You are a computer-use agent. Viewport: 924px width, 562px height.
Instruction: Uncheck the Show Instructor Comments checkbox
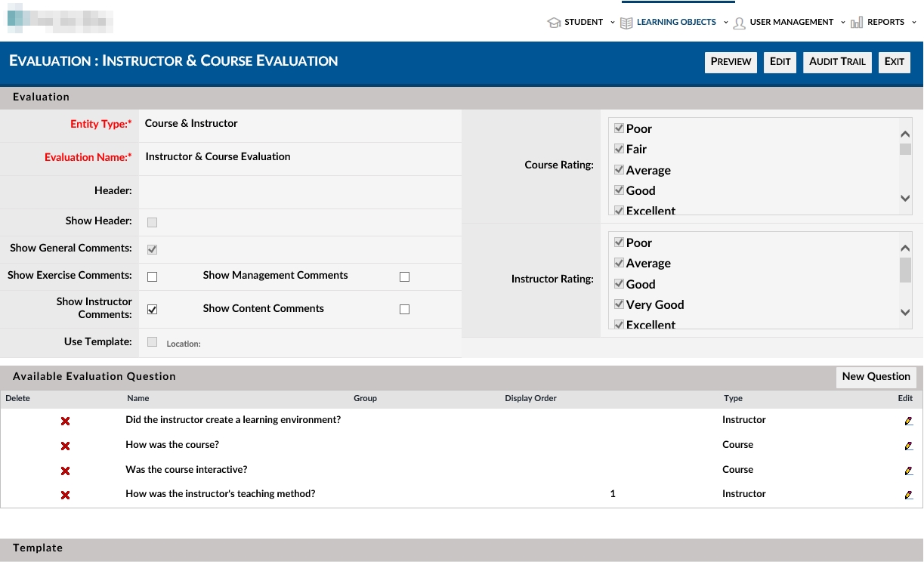click(152, 310)
